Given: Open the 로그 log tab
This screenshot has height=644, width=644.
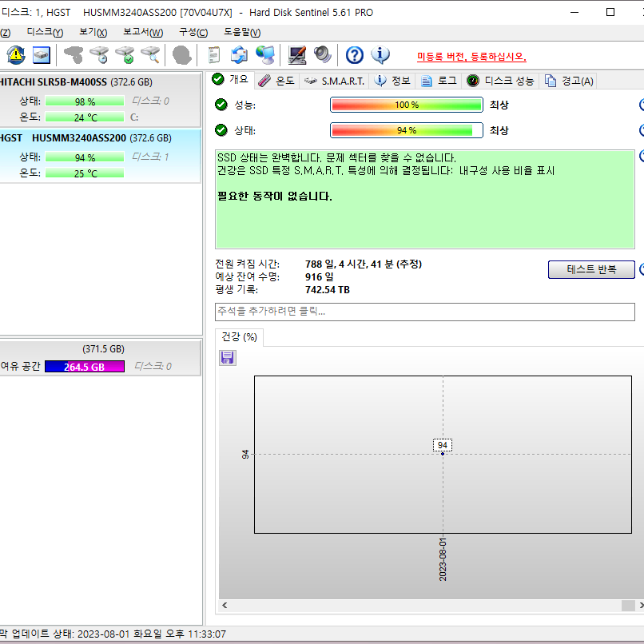Looking at the screenshot, I should pyautogui.click(x=439, y=81).
